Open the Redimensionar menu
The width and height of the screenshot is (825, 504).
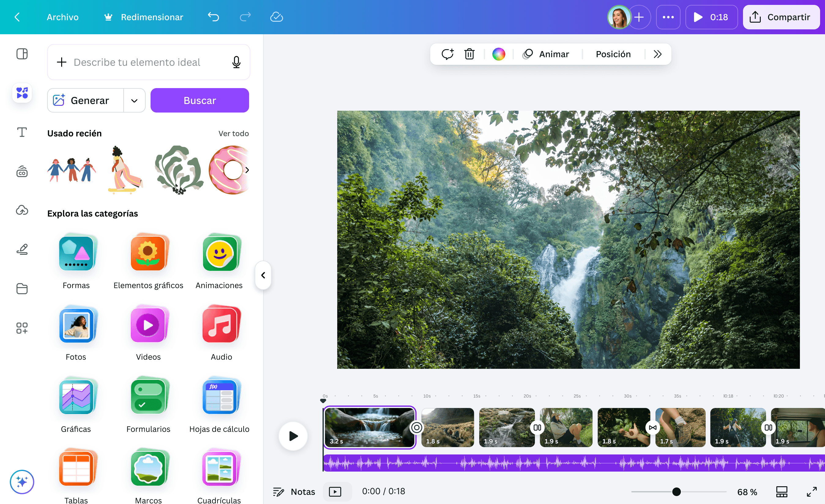(144, 17)
